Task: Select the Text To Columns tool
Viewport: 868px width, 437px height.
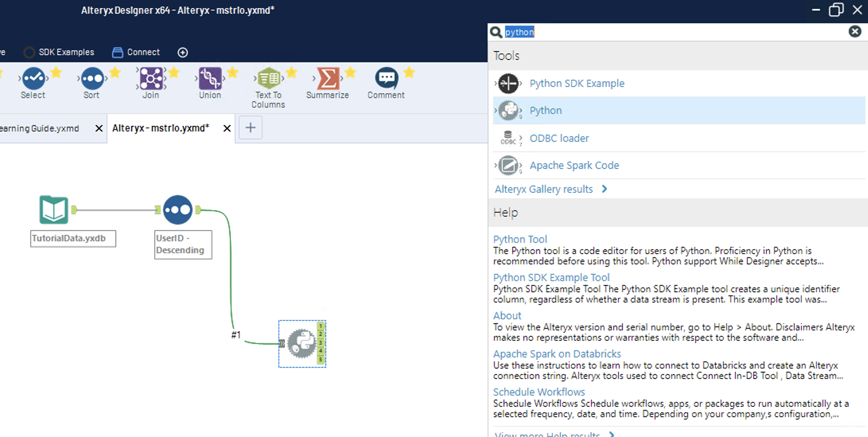Action: [x=269, y=80]
